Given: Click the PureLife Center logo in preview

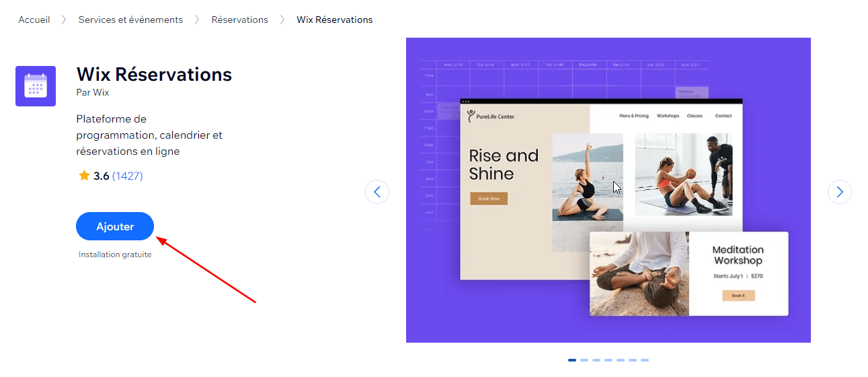Looking at the screenshot, I should click(x=491, y=116).
